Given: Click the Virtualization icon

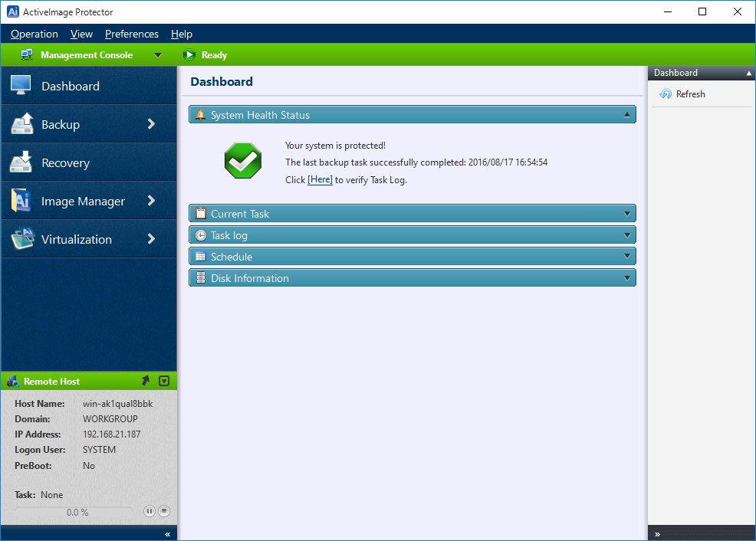Looking at the screenshot, I should tap(21, 239).
